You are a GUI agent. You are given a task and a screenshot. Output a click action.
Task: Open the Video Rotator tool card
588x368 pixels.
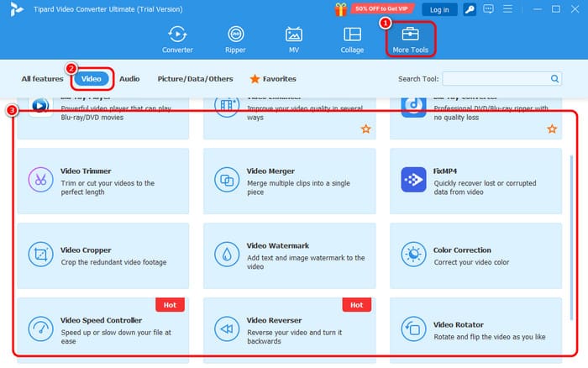[476, 330]
